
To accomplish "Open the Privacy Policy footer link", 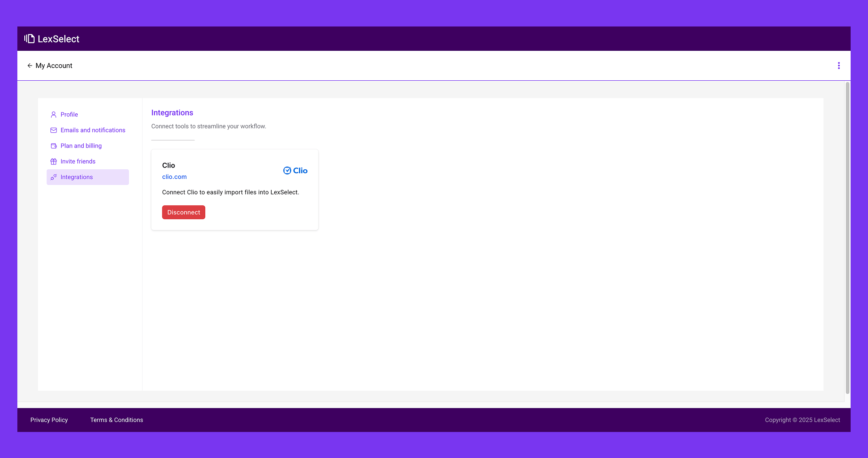I will (x=49, y=420).
